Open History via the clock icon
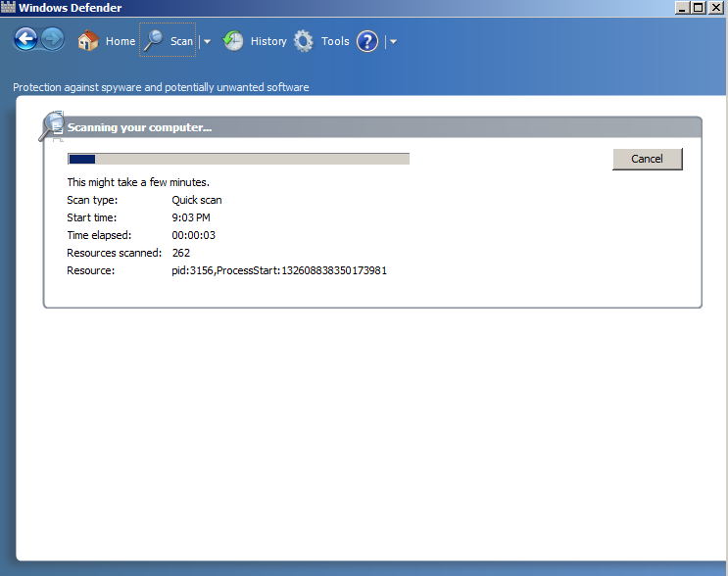 (x=233, y=41)
